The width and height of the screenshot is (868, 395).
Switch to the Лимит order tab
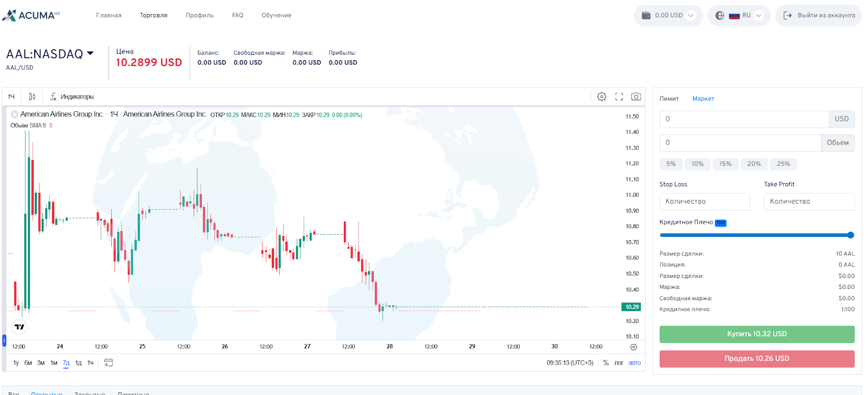(x=669, y=99)
